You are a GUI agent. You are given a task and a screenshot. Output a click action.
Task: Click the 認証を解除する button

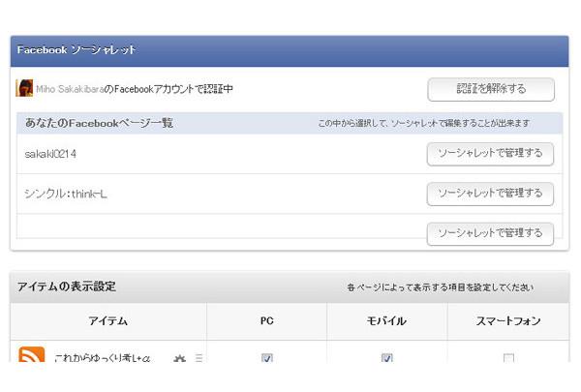click(491, 89)
